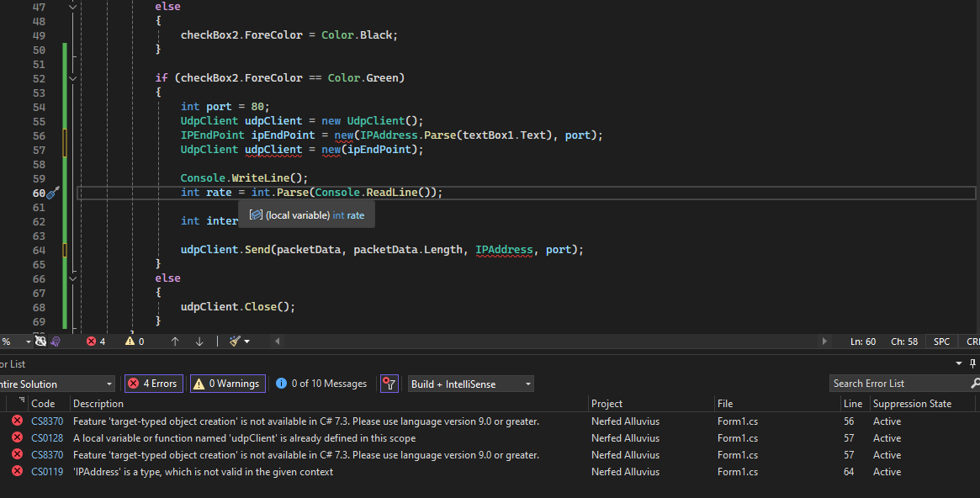This screenshot has width=980, height=498.
Task: Click the Ch: 58 character indicator
Action: pos(903,342)
